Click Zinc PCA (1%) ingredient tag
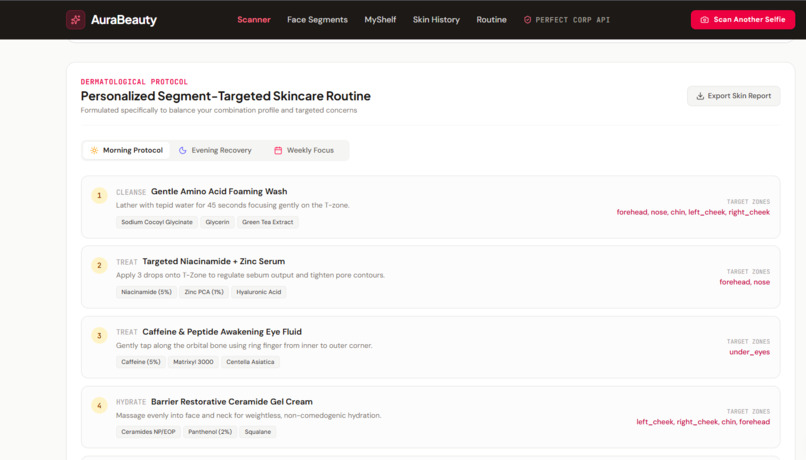The image size is (806, 460). [204, 292]
